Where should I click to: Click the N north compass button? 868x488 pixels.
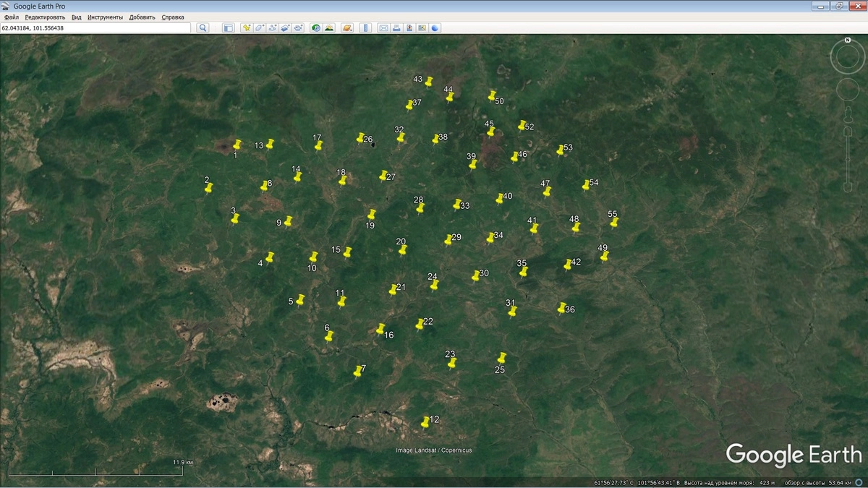(847, 40)
